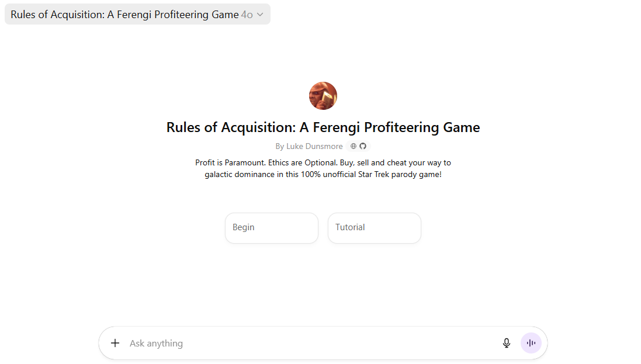Open the Rules of Acquisition title menu at top-left
641x364 pixels.
click(124, 15)
